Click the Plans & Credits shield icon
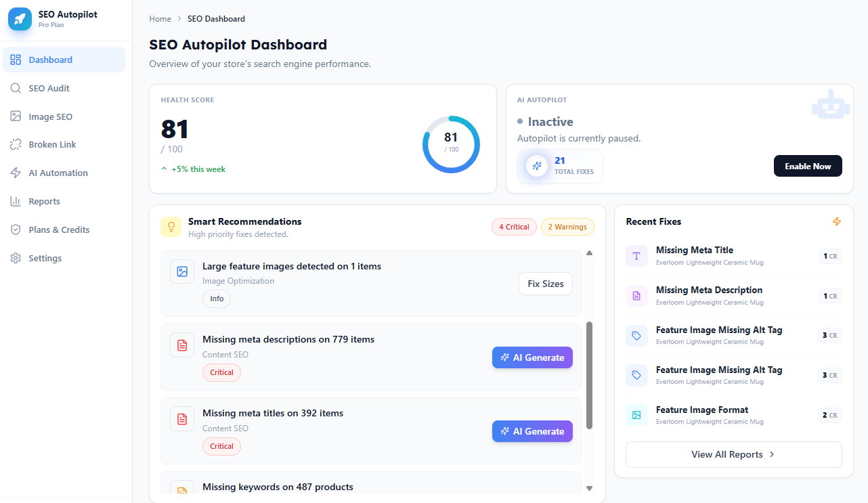The width and height of the screenshot is (868, 503). click(x=16, y=229)
